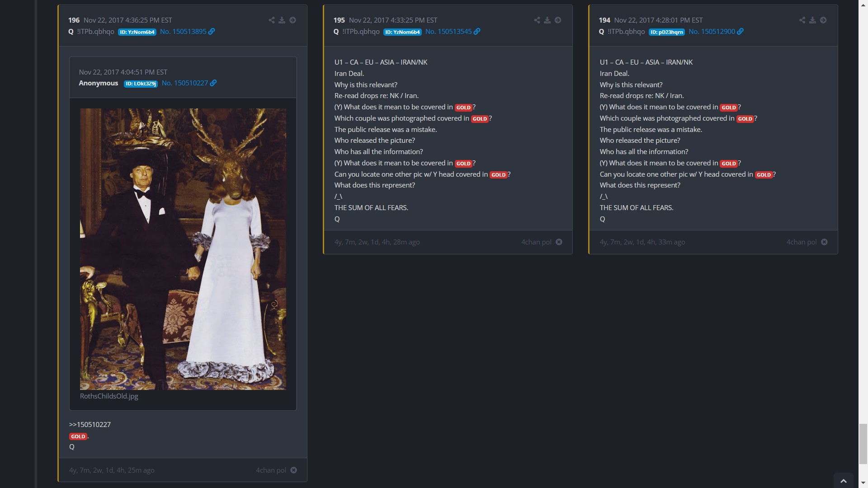Click GOLD tag at bottom of post 196

(78, 436)
